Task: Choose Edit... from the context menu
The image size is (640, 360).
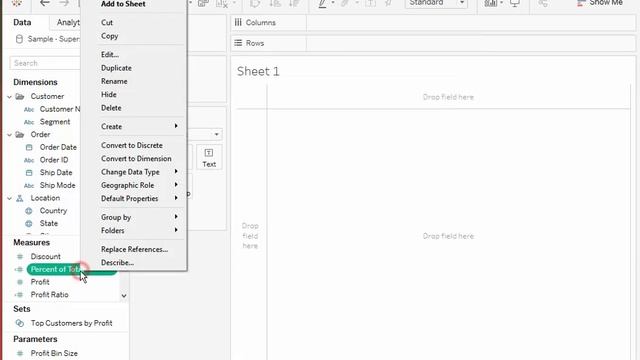Action: point(110,54)
